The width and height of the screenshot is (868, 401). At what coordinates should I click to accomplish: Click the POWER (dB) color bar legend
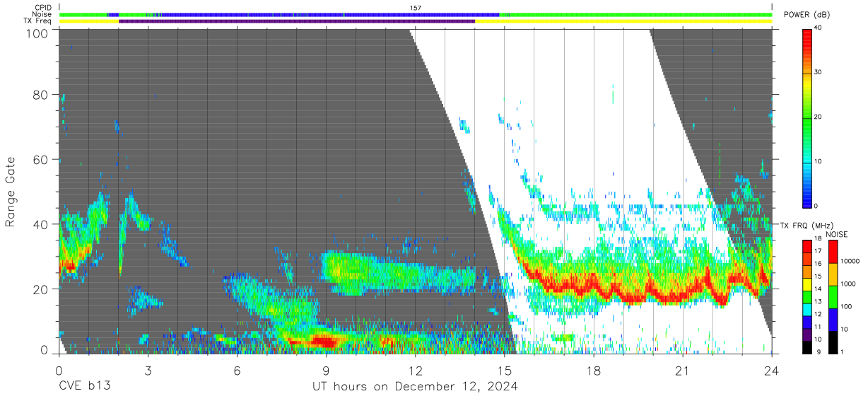pyautogui.click(x=807, y=117)
